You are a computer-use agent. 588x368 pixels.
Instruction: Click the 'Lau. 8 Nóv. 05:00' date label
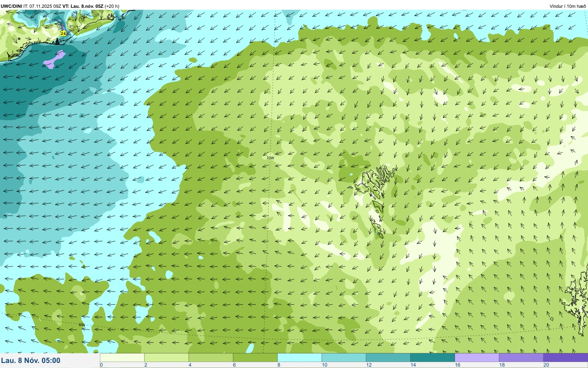coord(31,361)
